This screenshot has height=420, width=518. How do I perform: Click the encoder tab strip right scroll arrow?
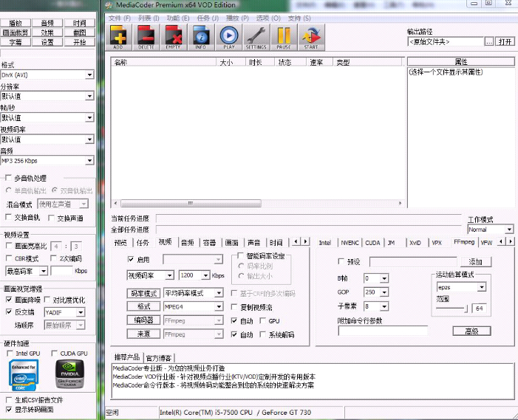coord(511,241)
